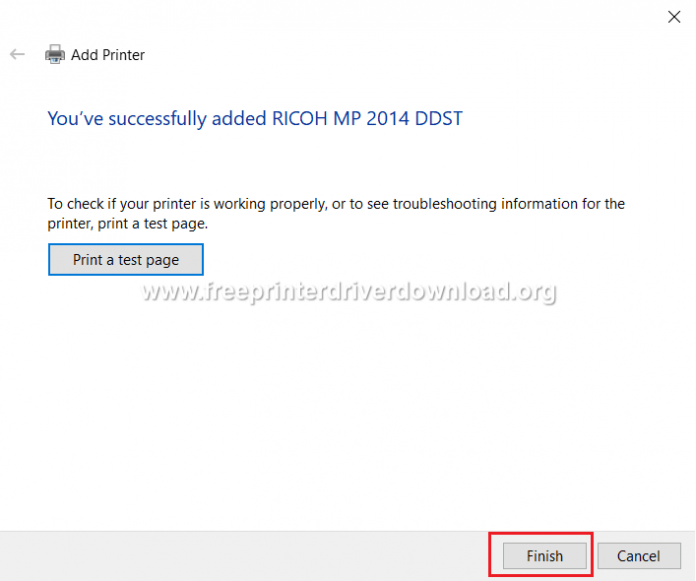This screenshot has width=696, height=581.
Task: Click the printer icon beside Add Printer
Action: click(x=55, y=55)
